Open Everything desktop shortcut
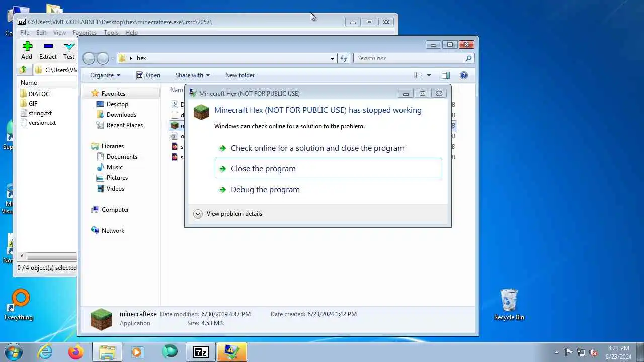Image resolution: width=644 pixels, height=362 pixels. tap(19, 305)
